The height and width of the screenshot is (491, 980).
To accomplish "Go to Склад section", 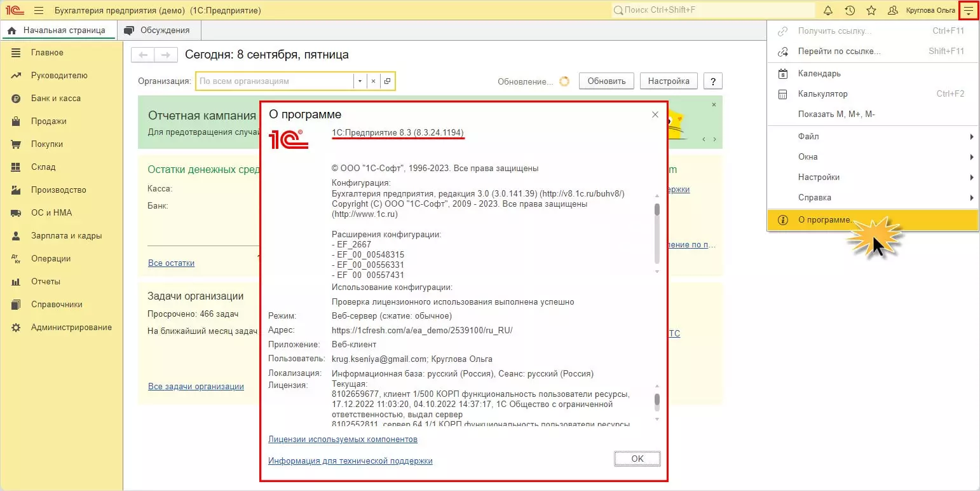I will (62, 167).
